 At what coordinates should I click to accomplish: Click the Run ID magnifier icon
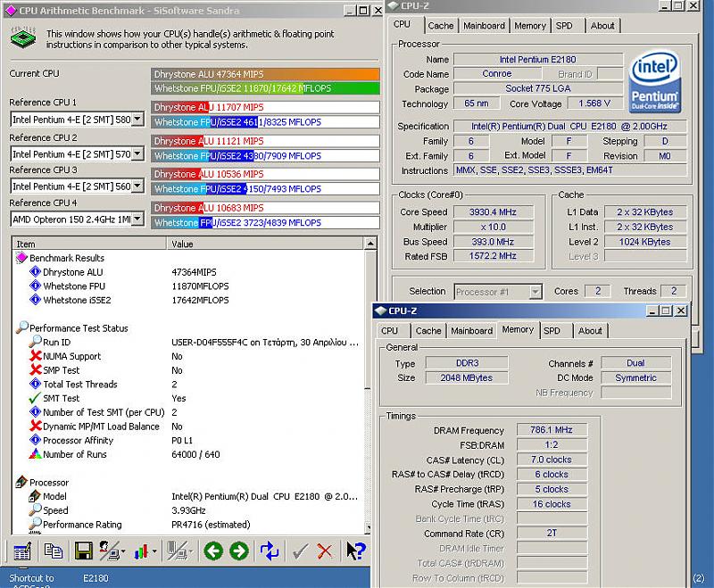click(35, 342)
